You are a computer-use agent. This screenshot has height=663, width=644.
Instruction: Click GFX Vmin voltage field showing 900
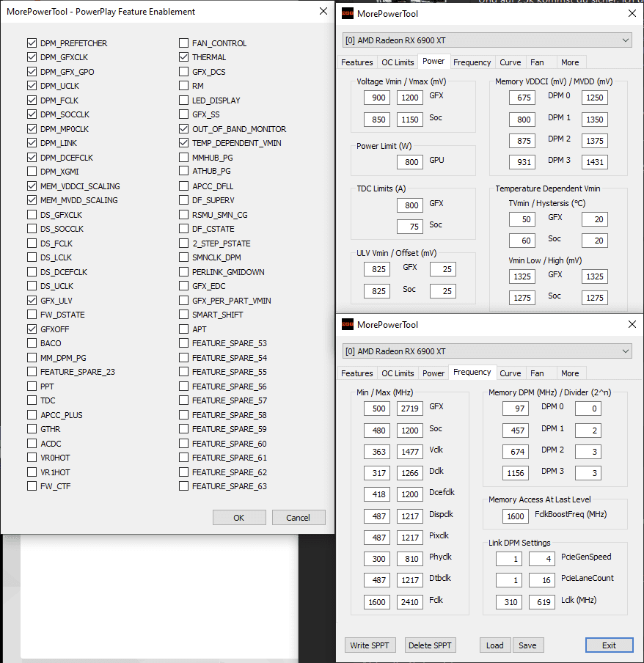click(377, 98)
